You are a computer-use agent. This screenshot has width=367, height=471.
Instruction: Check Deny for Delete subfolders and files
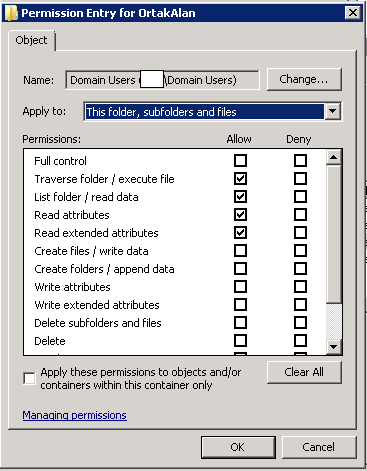point(300,323)
